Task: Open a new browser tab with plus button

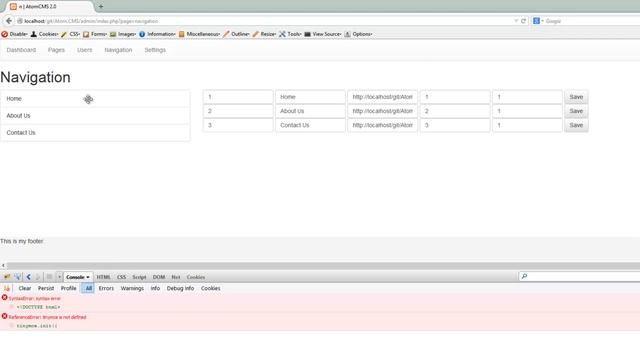Action: coord(101,7)
